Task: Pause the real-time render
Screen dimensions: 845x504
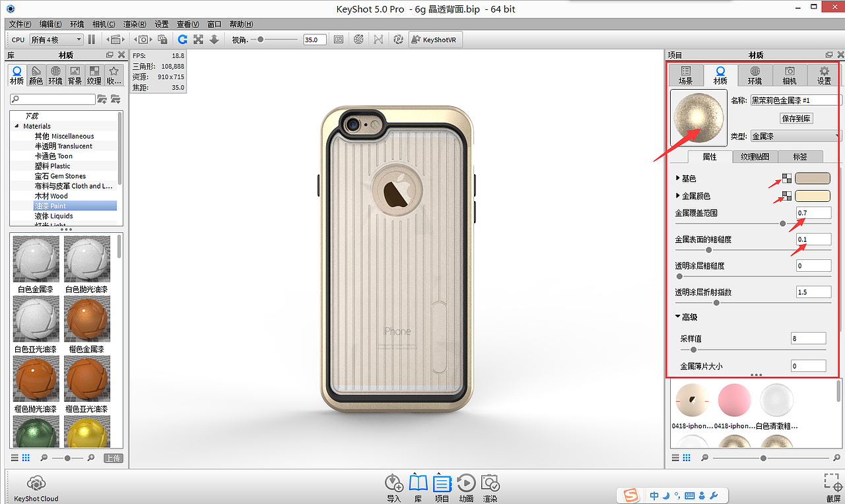Action: tap(92, 40)
